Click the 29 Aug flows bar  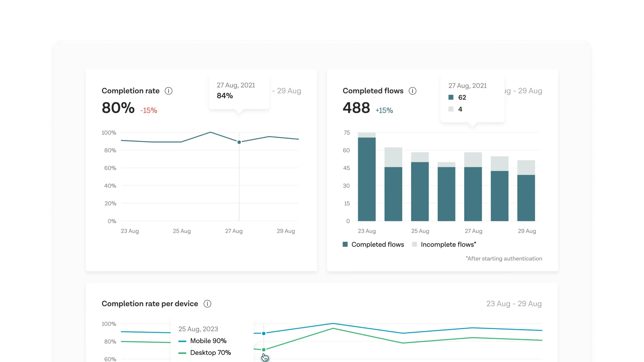(x=526, y=198)
